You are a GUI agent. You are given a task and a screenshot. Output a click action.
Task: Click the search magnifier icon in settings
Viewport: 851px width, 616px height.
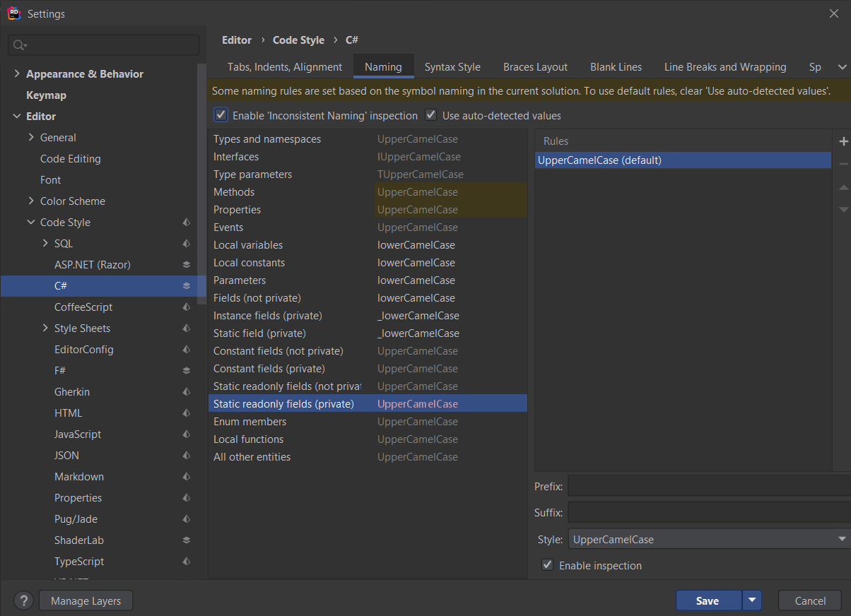point(20,45)
